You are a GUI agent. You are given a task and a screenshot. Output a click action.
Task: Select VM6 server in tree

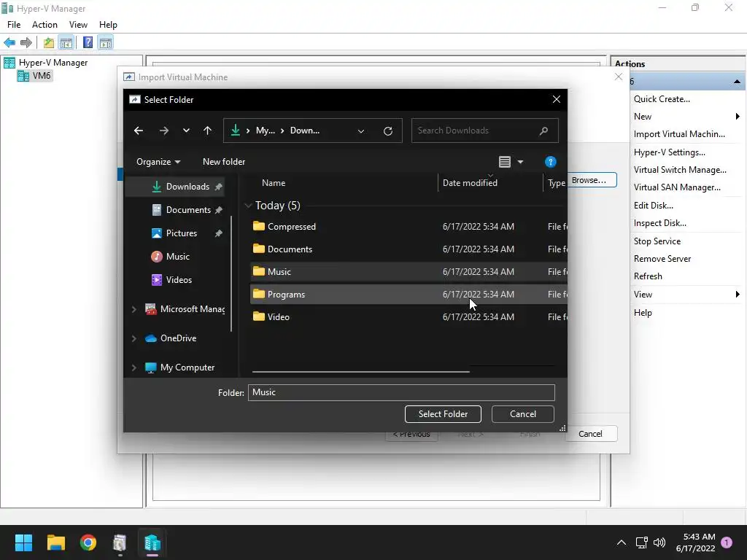pyautogui.click(x=35, y=76)
